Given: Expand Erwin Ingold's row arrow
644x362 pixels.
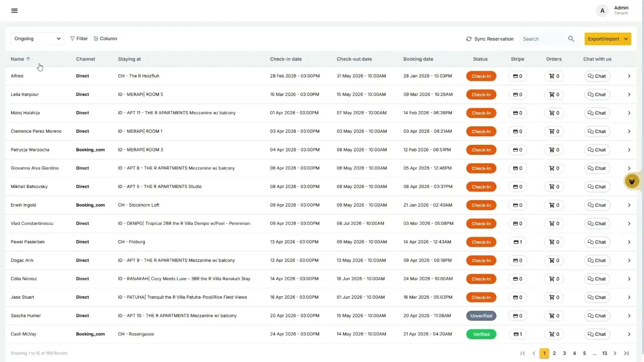Looking at the screenshot, I should click(629, 205).
